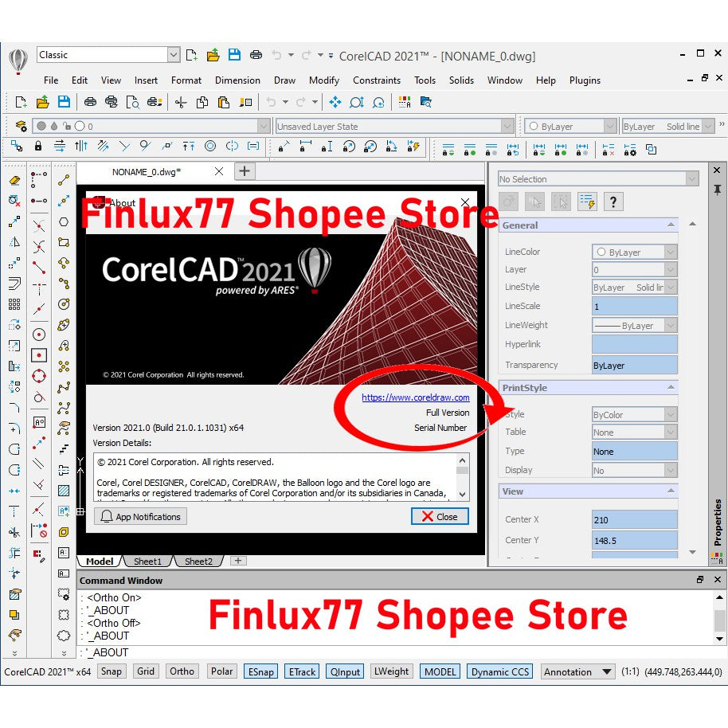
Task: Open the Draw menu
Action: coord(284,80)
